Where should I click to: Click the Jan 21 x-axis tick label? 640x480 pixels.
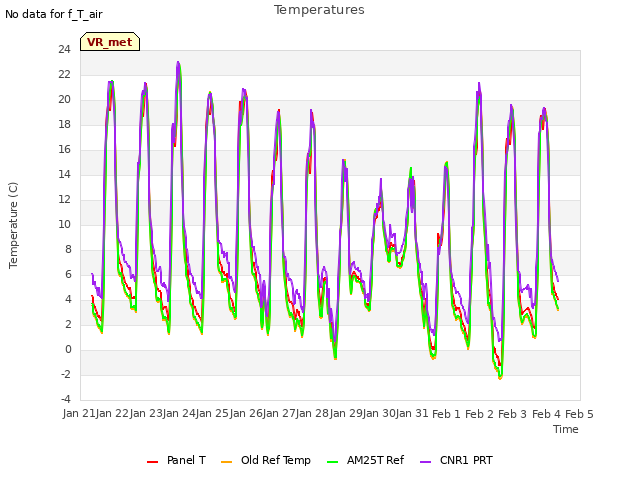pyautogui.click(x=77, y=413)
